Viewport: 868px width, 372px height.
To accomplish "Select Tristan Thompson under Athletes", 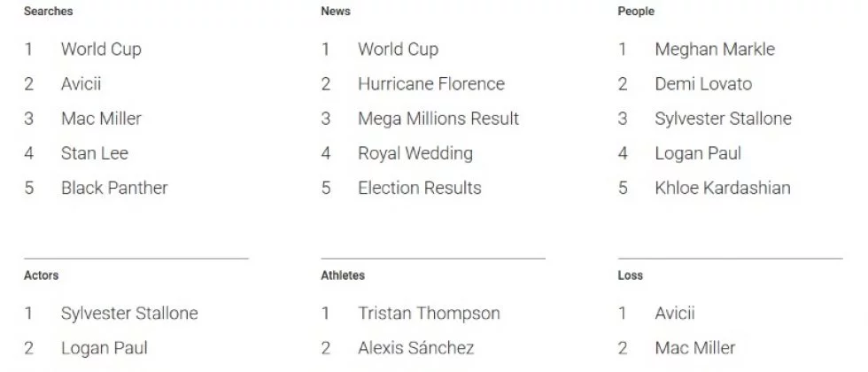I will [x=429, y=314].
